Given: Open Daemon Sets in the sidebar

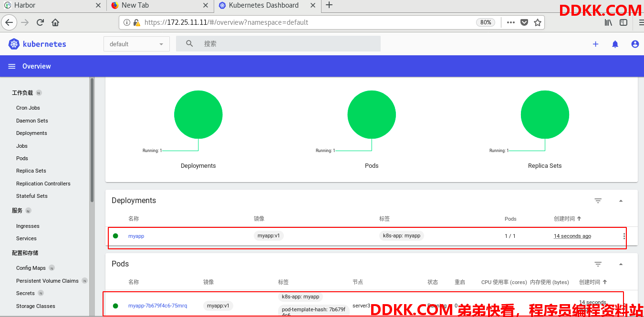Looking at the screenshot, I should 32,121.
